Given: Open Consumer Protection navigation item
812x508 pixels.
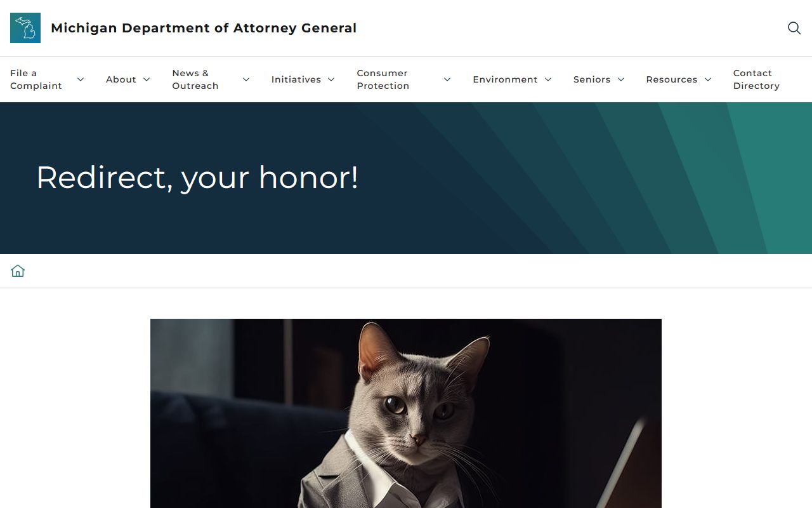Looking at the screenshot, I should click(383, 79).
